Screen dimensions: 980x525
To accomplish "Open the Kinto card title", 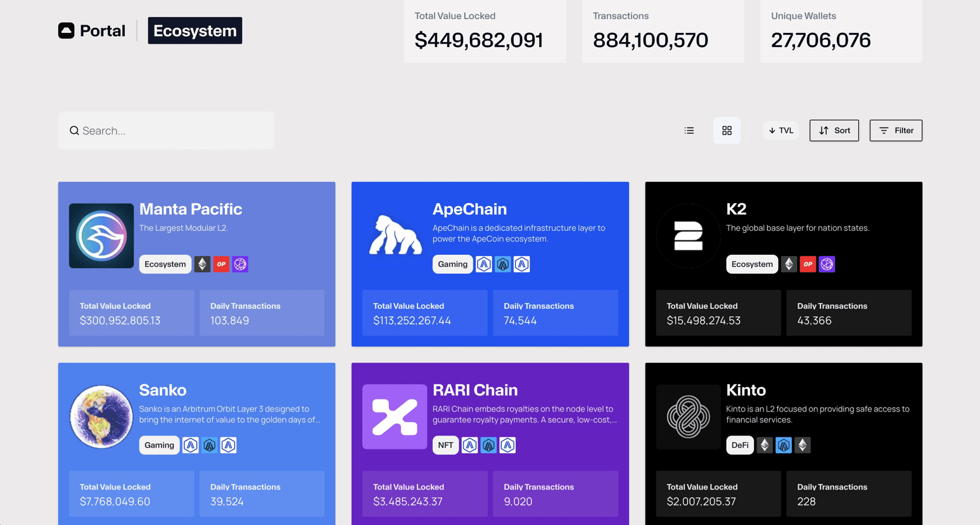I will pyautogui.click(x=746, y=390).
